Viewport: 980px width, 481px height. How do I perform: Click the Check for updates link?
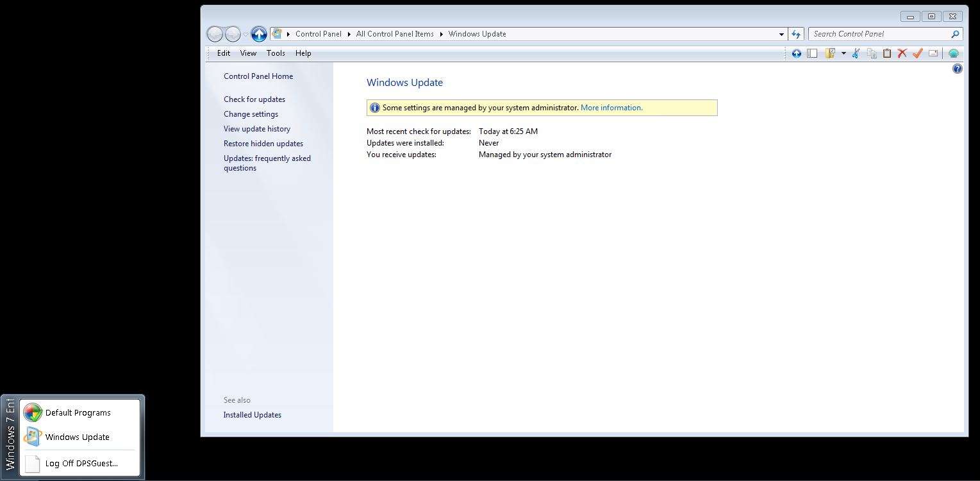(x=254, y=99)
